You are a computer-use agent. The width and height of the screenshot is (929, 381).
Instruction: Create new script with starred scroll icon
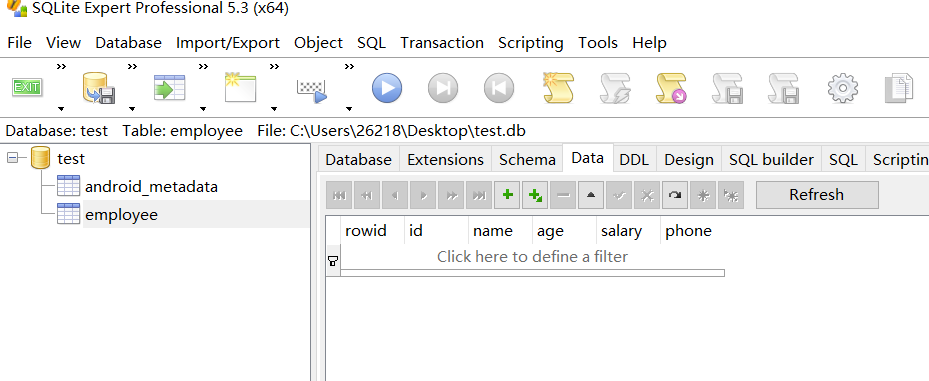pyautogui.click(x=558, y=88)
